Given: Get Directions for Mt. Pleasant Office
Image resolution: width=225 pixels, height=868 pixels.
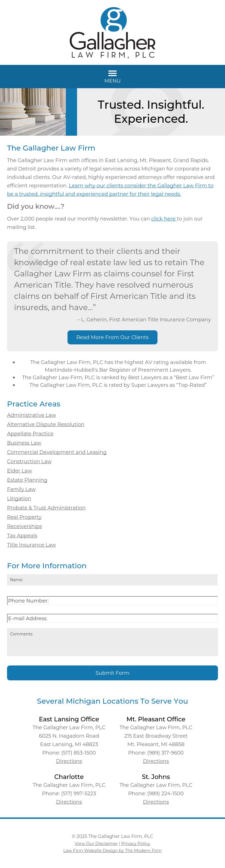Looking at the screenshot, I should [x=156, y=761].
